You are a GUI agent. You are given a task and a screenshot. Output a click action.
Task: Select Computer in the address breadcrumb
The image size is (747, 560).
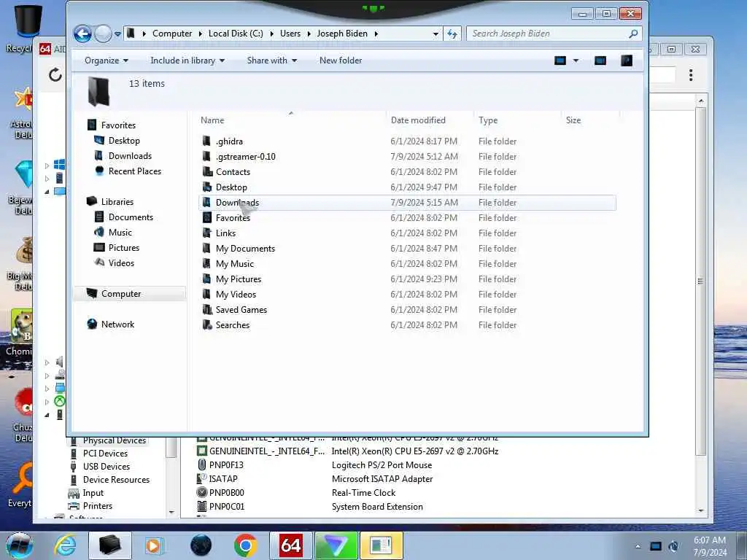point(172,34)
